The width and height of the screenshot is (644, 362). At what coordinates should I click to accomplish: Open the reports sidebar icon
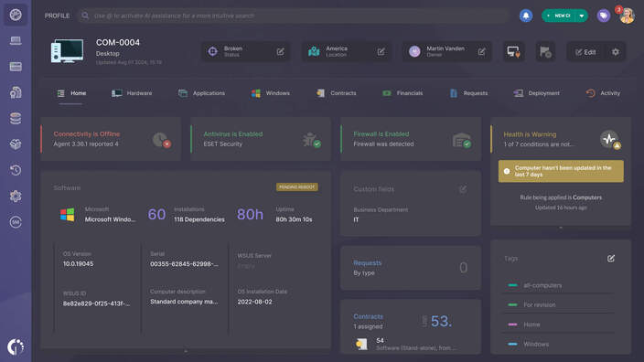(x=16, y=92)
